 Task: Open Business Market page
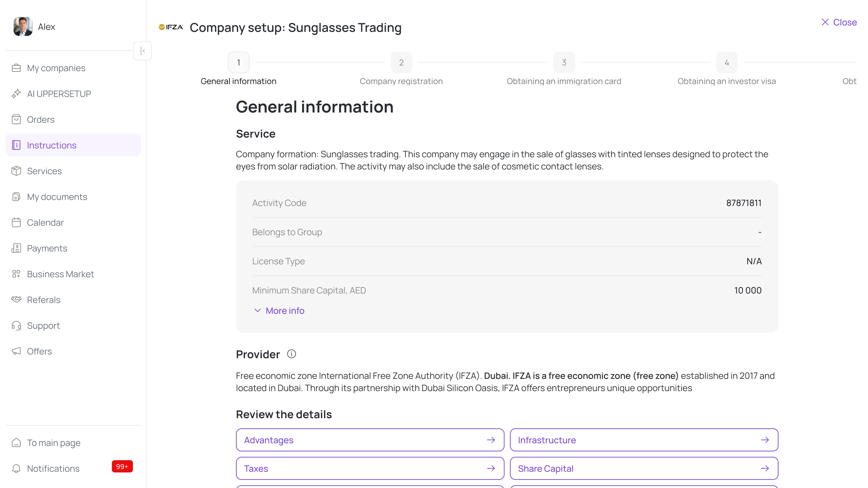73,274
